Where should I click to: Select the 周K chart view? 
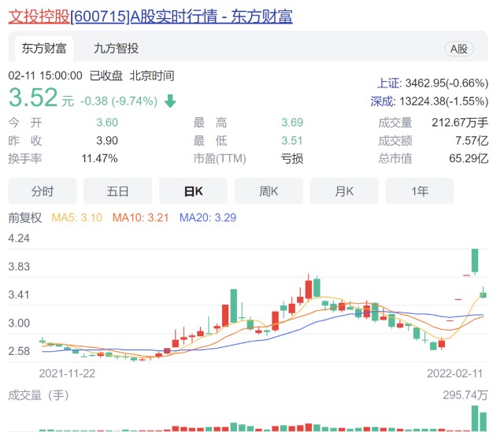pos(269,191)
